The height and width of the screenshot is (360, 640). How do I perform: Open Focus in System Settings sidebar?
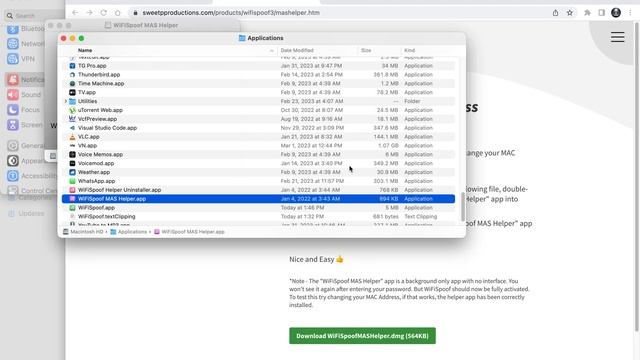(x=24, y=110)
